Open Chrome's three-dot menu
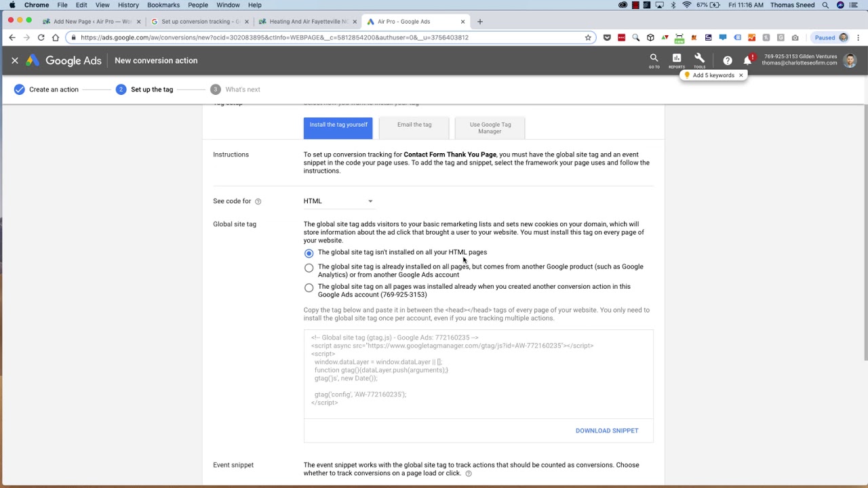 coord(859,37)
